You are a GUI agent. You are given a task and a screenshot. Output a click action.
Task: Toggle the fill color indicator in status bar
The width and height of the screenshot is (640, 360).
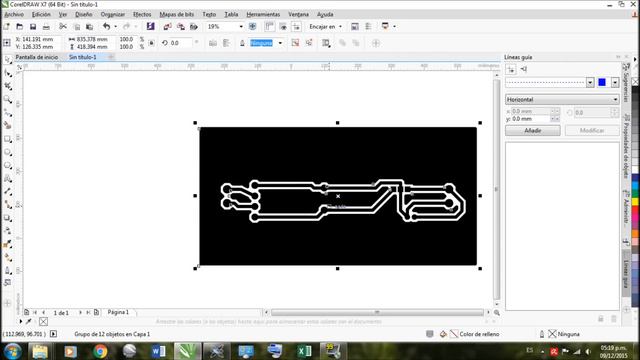pos(443,334)
